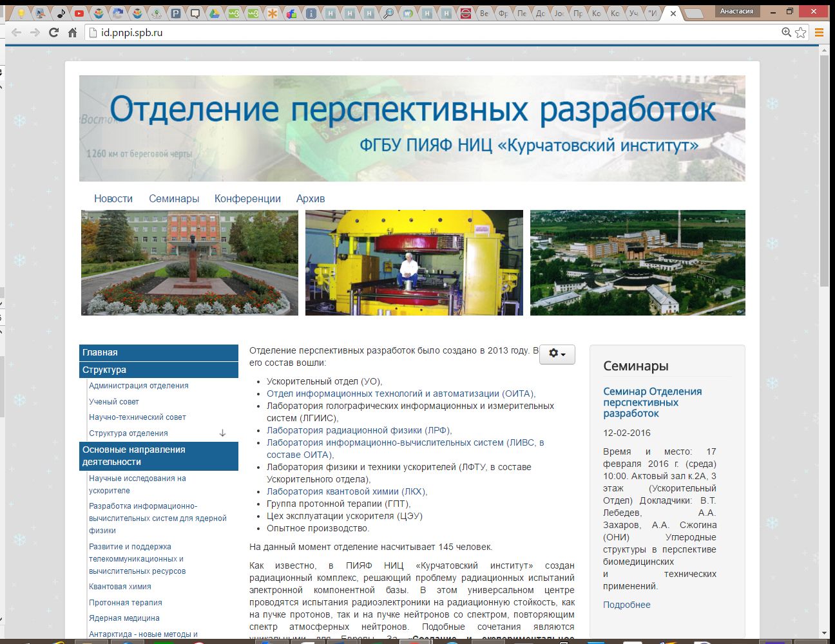Screen dimensions: 835x644
Task: Go forward with the browser forward arrow
Action: click(x=35, y=32)
